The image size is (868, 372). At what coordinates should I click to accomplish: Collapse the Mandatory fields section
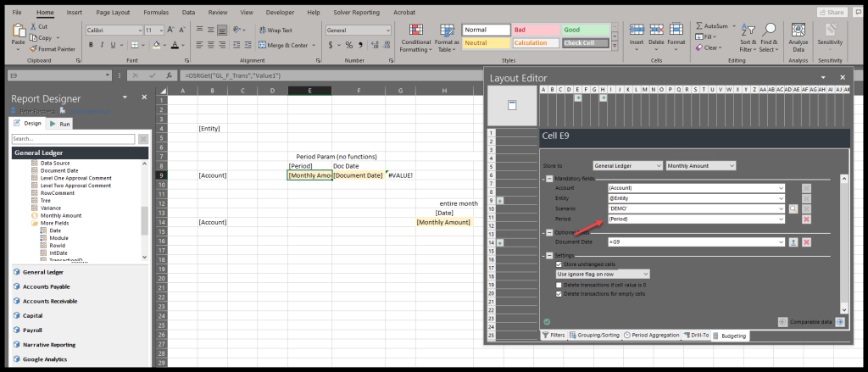(x=548, y=178)
